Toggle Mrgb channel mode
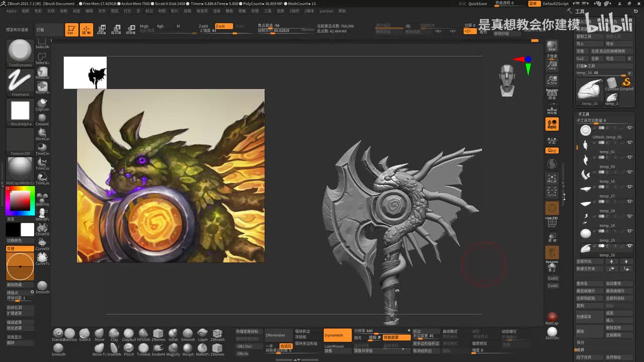 (144, 26)
